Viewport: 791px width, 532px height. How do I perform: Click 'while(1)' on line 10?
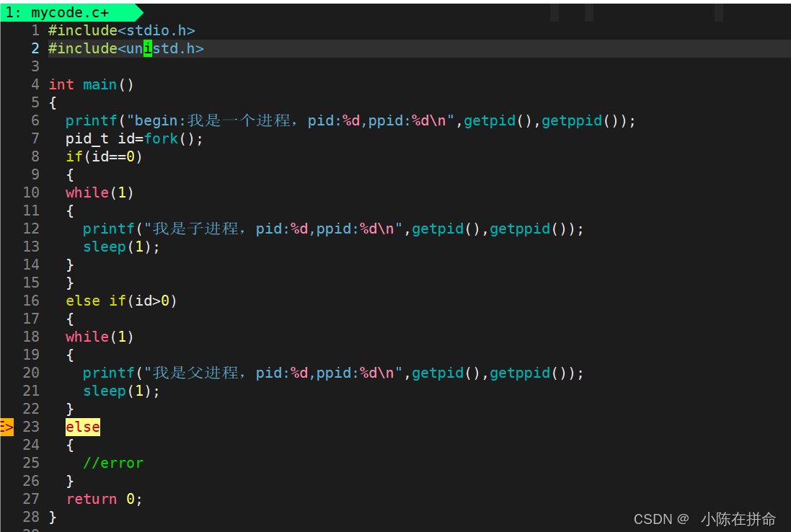pyautogui.click(x=100, y=192)
